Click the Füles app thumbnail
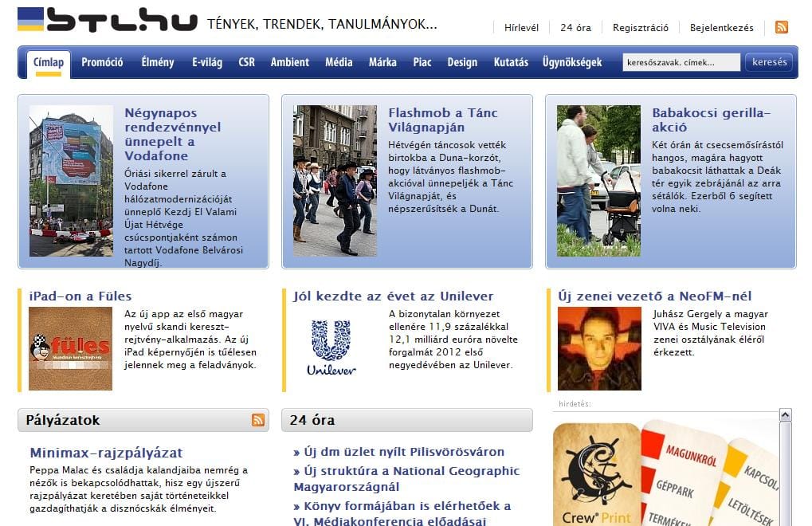This screenshot has width=812, height=526. [70, 348]
